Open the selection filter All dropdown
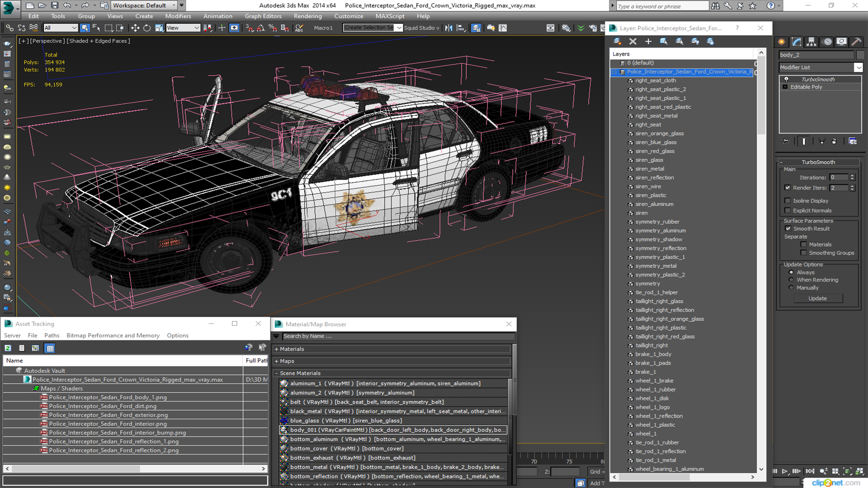 tap(61, 28)
